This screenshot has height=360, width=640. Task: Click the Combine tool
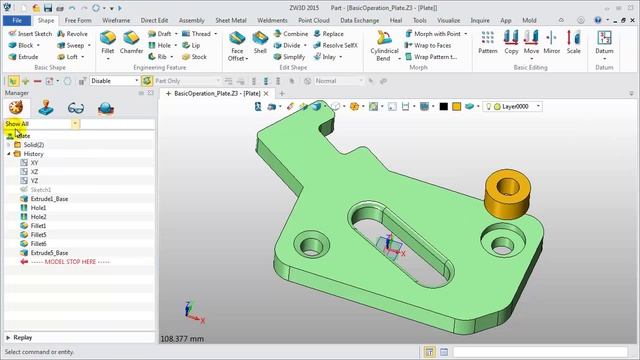tap(291, 34)
